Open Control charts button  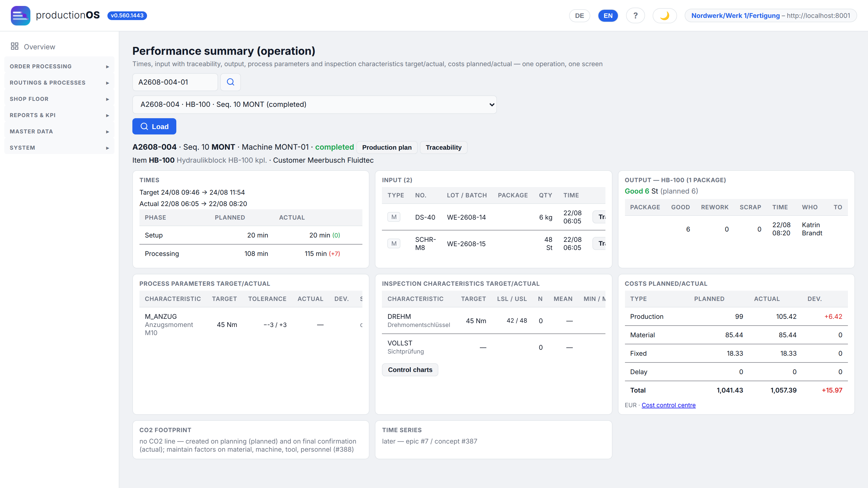(x=410, y=370)
